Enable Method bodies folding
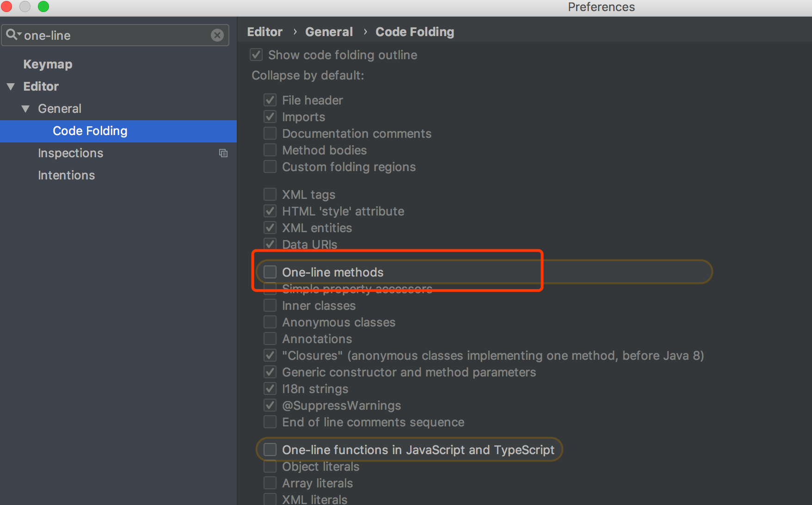812x505 pixels. coord(270,150)
